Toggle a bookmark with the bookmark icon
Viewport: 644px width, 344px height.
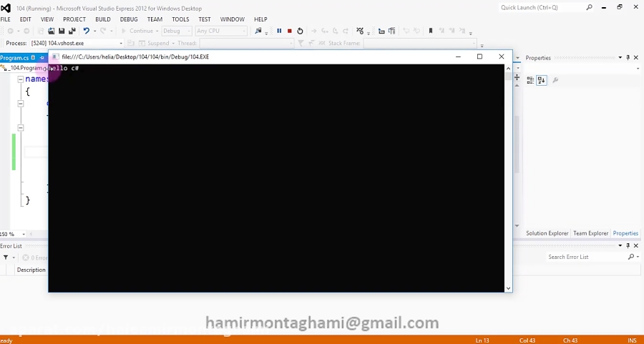(431, 31)
